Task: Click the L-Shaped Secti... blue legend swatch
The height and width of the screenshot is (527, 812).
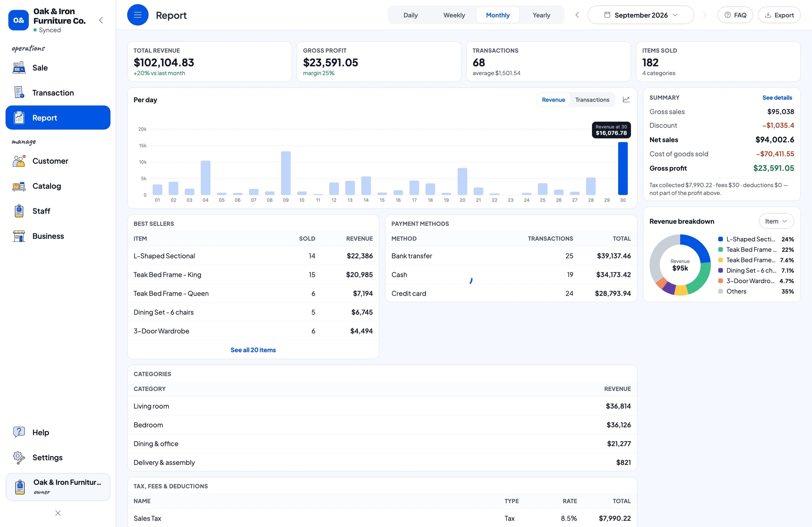Action: tap(721, 239)
